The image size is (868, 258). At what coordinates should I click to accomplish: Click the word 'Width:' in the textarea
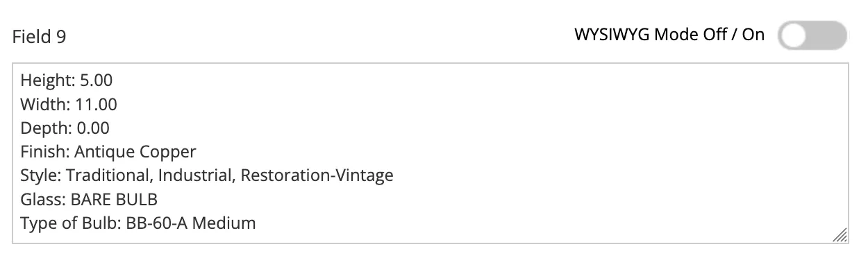(x=44, y=105)
